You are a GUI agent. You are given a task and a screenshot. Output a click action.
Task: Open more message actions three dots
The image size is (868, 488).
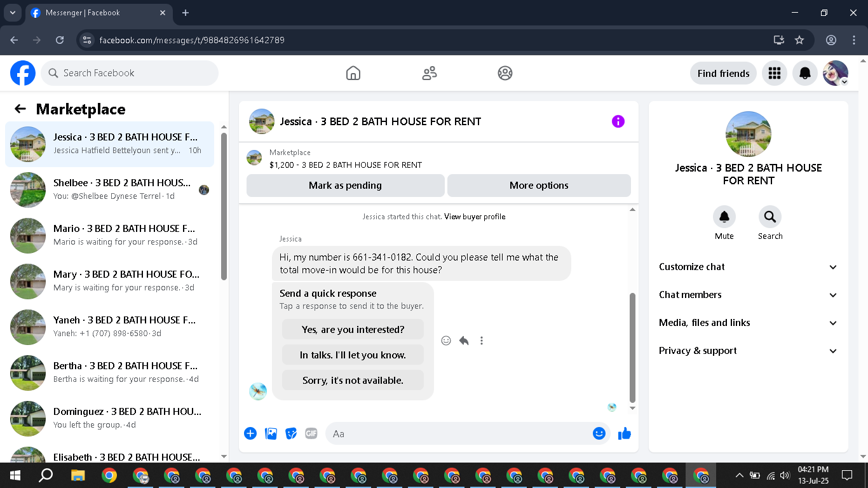(482, 341)
